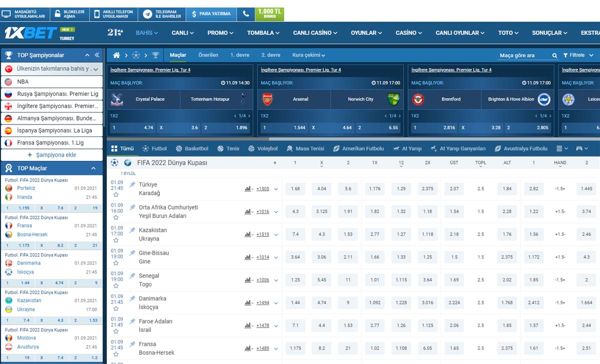Screen dimensions: 600x364
Task: Click the Telegram paper-plane icon
Action: (147, 14)
